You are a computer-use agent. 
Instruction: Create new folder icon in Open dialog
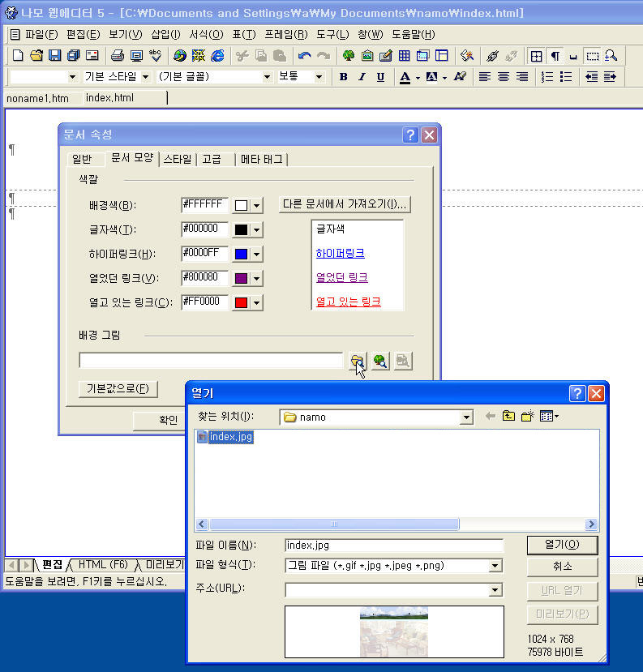[528, 416]
